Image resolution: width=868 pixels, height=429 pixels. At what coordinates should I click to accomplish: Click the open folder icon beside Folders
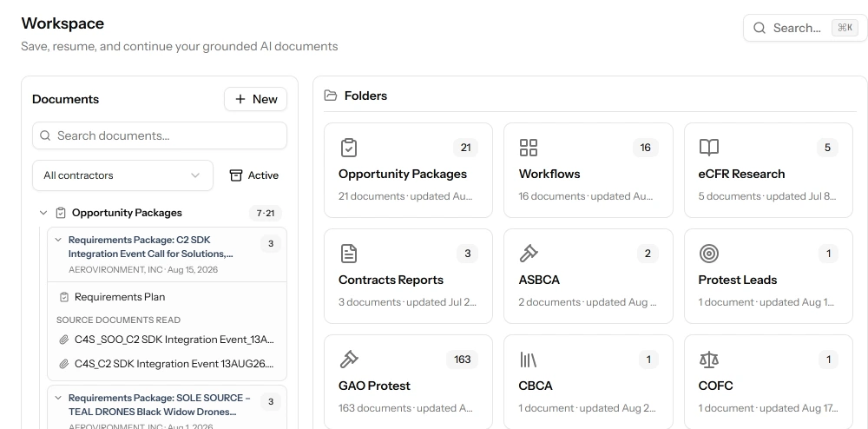pyautogui.click(x=331, y=96)
